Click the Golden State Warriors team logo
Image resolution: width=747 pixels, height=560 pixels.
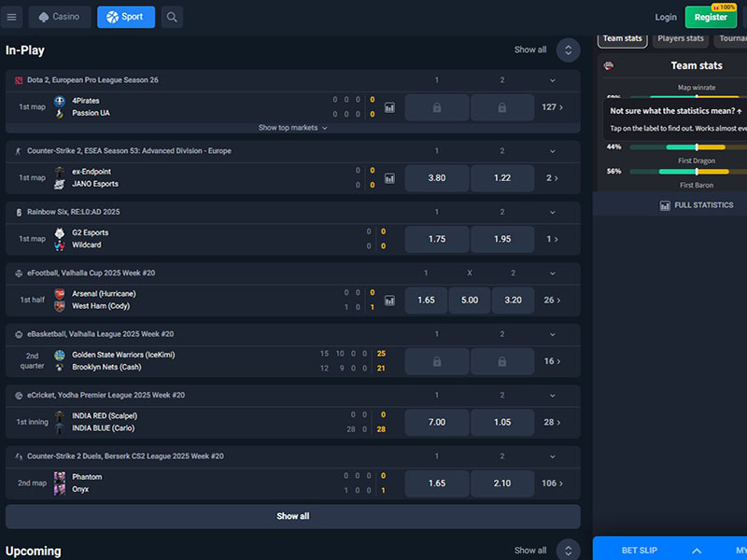(x=60, y=355)
